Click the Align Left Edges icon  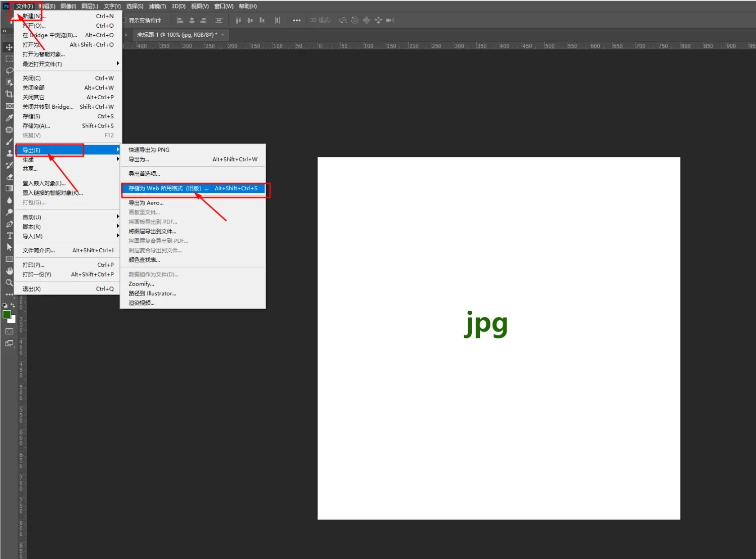(180, 20)
